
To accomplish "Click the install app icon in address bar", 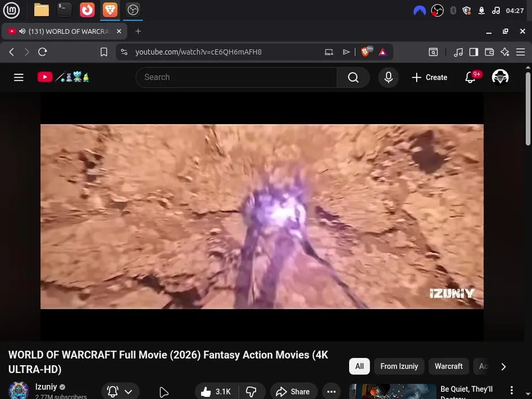I will click(x=329, y=52).
